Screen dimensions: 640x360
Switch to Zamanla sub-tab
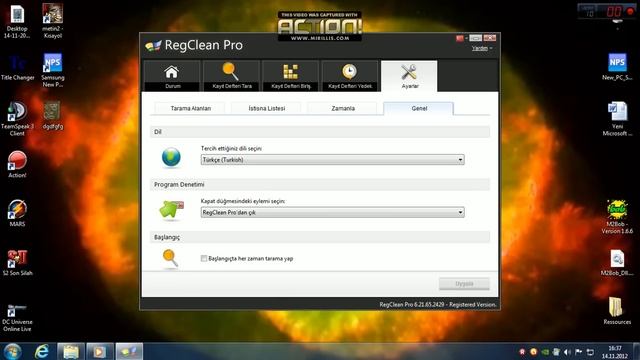pyautogui.click(x=343, y=108)
